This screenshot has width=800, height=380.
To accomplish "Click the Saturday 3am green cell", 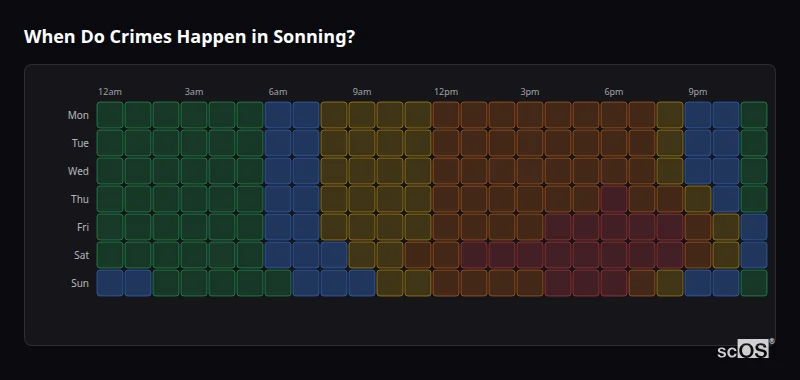I will (194, 255).
